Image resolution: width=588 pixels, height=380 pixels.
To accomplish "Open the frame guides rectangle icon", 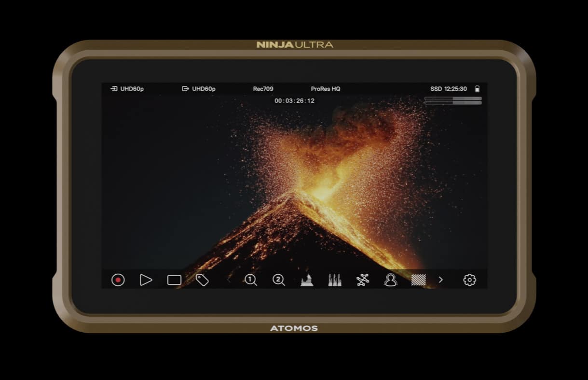I will pos(174,280).
